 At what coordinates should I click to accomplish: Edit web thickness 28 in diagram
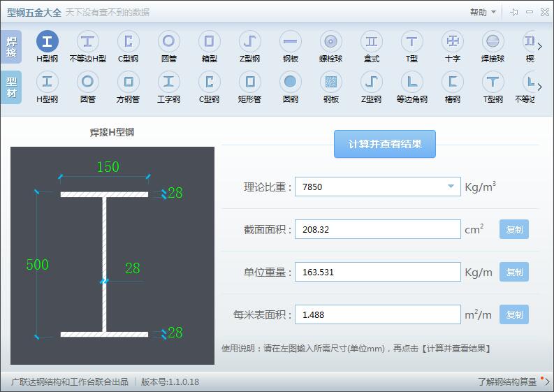(x=133, y=268)
